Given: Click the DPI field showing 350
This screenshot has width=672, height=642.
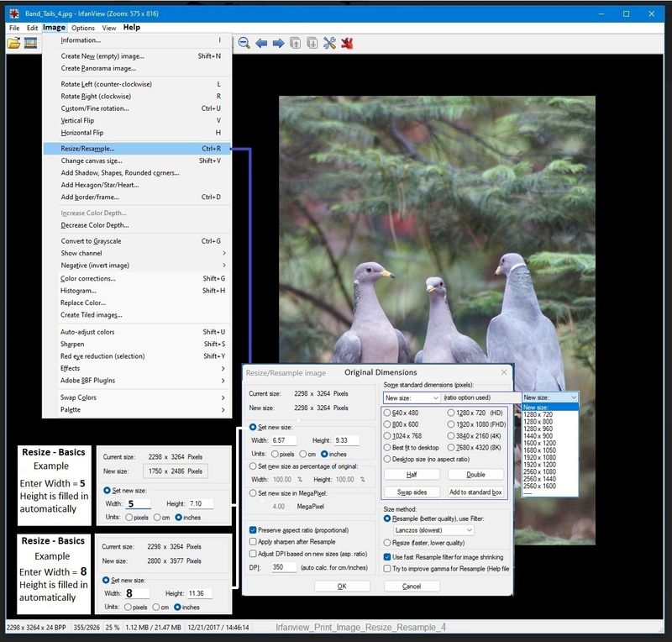Looking at the screenshot, I should pos(283,567).
